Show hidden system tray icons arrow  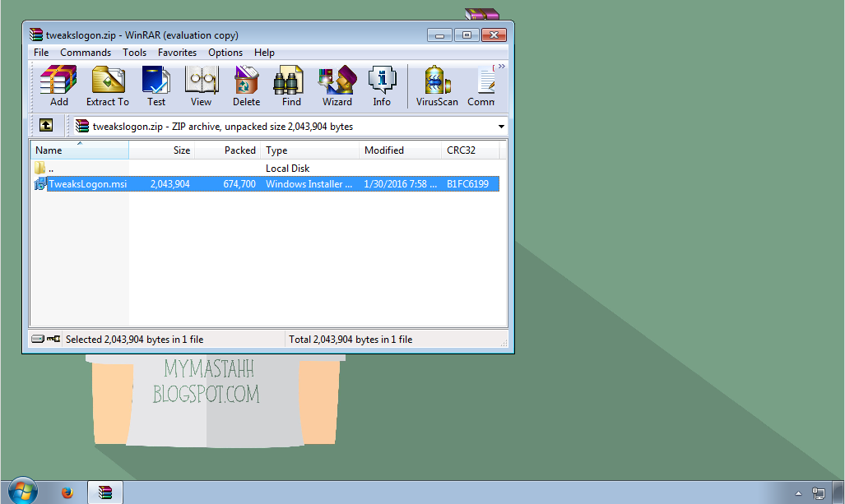(x=798, y=493)
